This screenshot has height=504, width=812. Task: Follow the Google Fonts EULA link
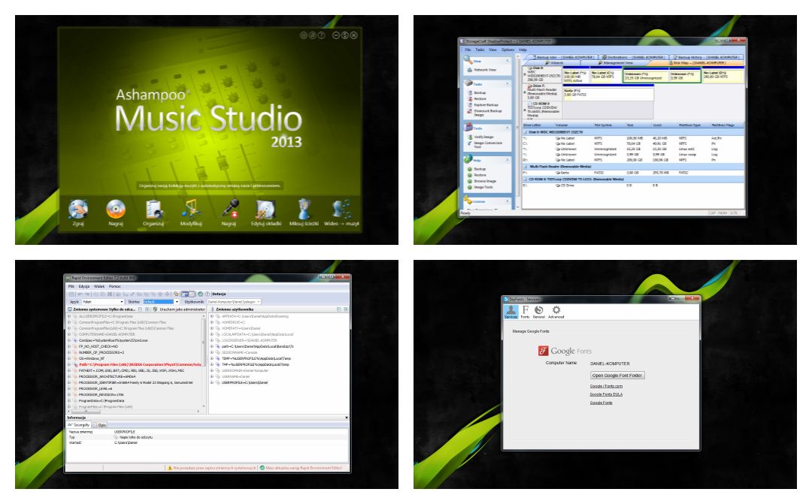606,394
